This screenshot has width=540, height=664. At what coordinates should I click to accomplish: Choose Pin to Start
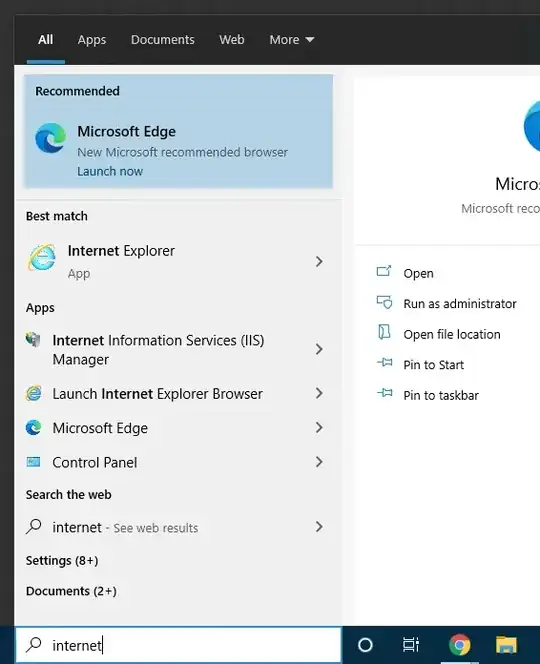433,365
